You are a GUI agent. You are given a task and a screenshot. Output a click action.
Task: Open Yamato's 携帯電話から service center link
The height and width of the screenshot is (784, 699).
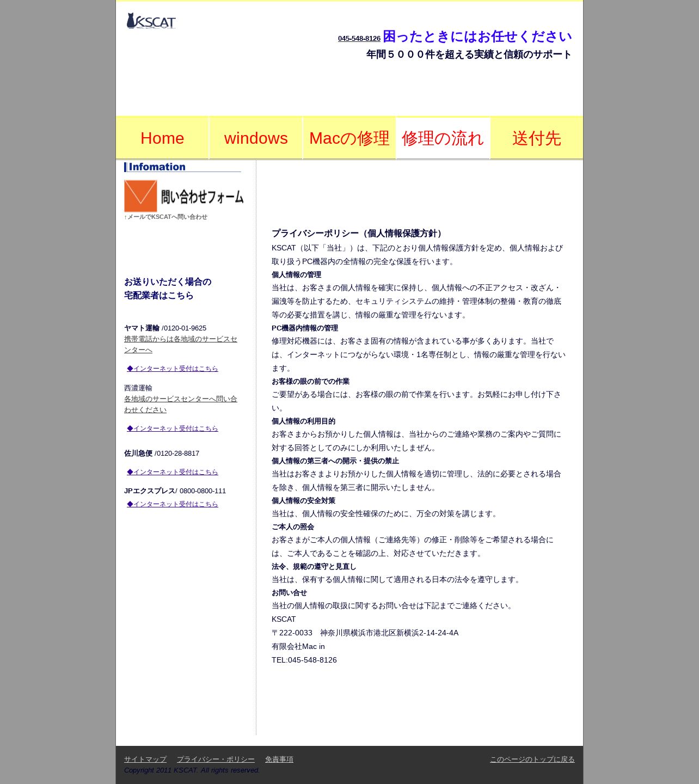tap(181, 345)
